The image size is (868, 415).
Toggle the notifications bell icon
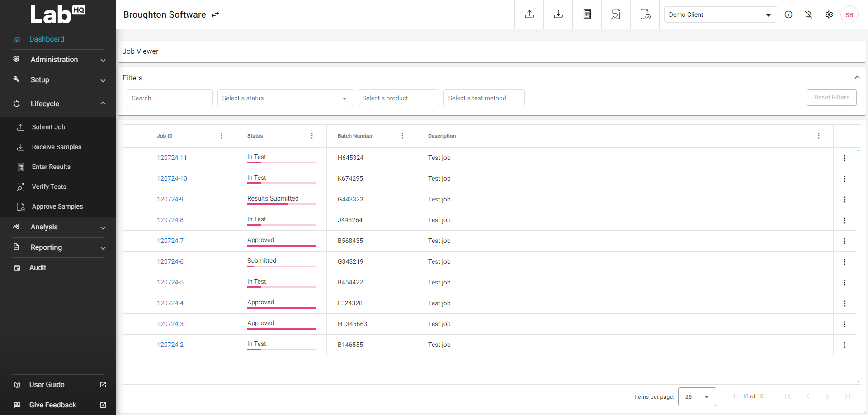click(809, 14)
